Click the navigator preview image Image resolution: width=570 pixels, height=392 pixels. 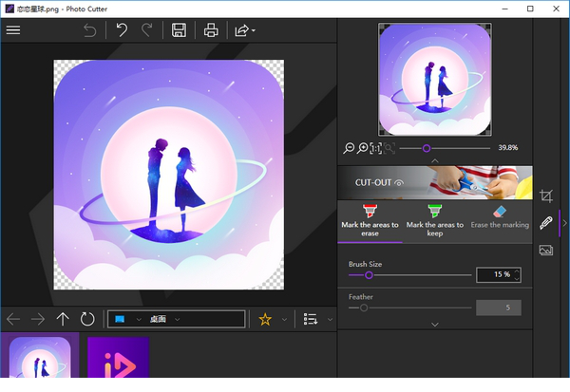435,80
